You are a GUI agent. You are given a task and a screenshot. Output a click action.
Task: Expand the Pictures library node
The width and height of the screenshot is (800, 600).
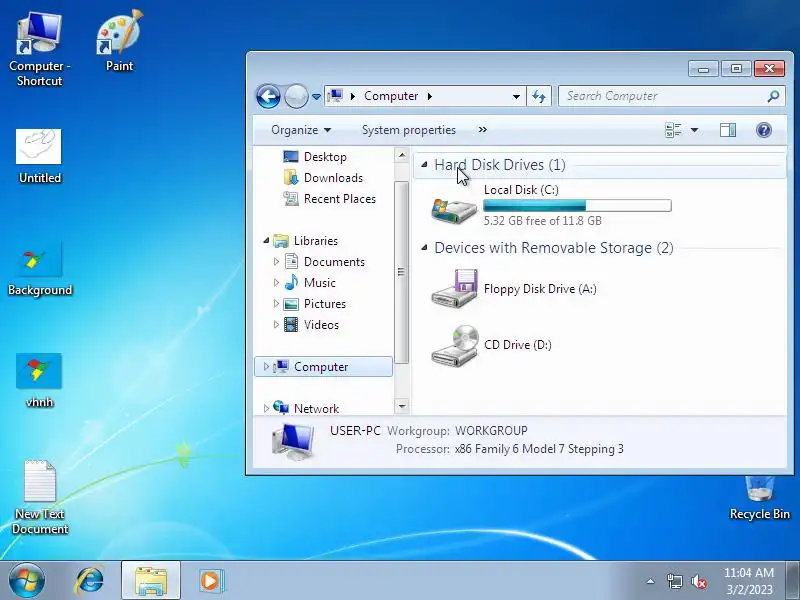tap(276, 304)
